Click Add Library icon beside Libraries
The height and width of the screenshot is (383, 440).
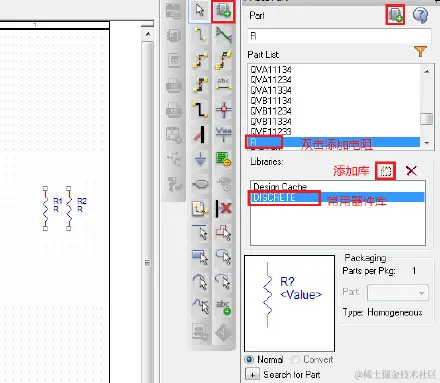coord(385,171)
